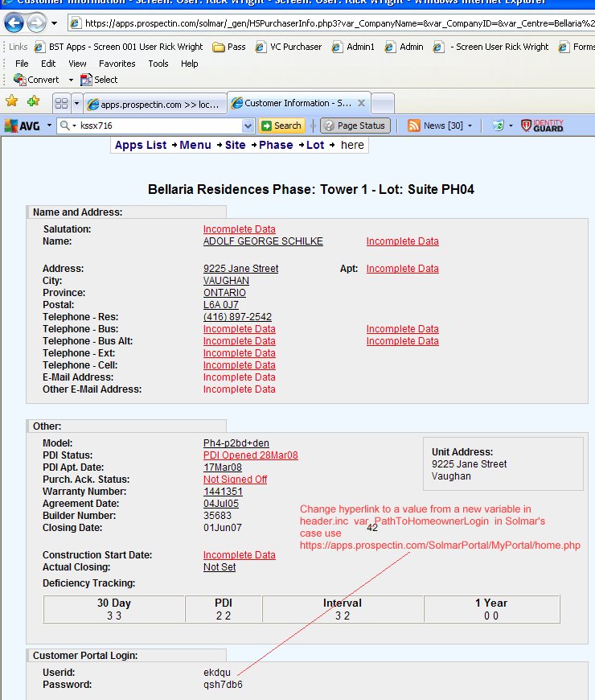Open the Admin favorites link
The height and width of the screenshot is (700, 595).
(x=404, y=47)
